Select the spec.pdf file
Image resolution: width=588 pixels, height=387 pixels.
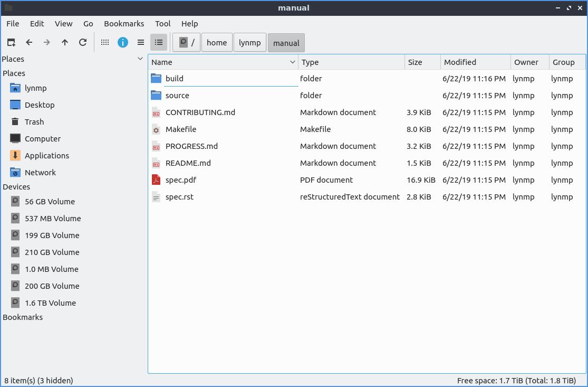tap(181, 180)
